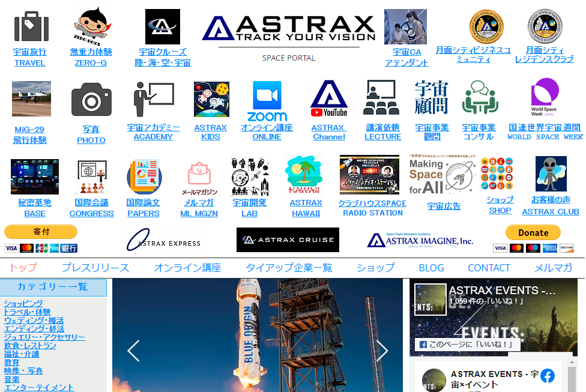
Task: Open the Zoom online course icon
Action: point(267,101)
